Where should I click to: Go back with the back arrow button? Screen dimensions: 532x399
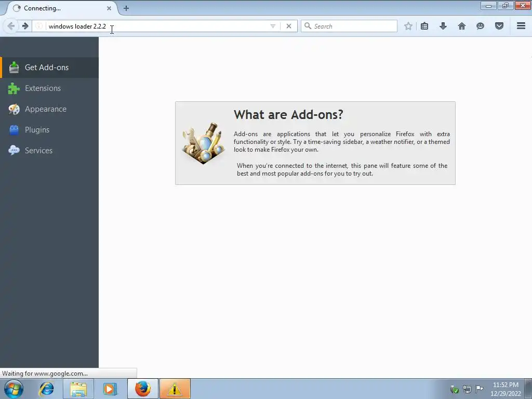pos(11,26)
